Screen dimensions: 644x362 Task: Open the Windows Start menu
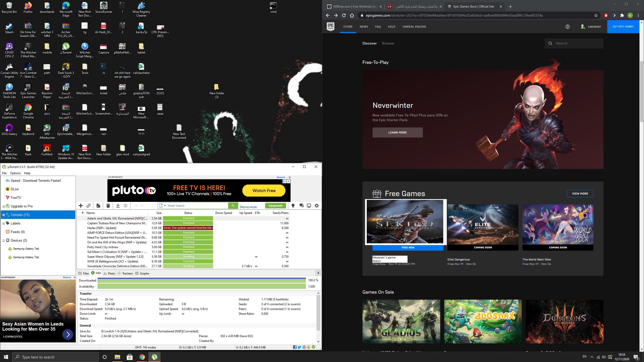tap(6, 357)
